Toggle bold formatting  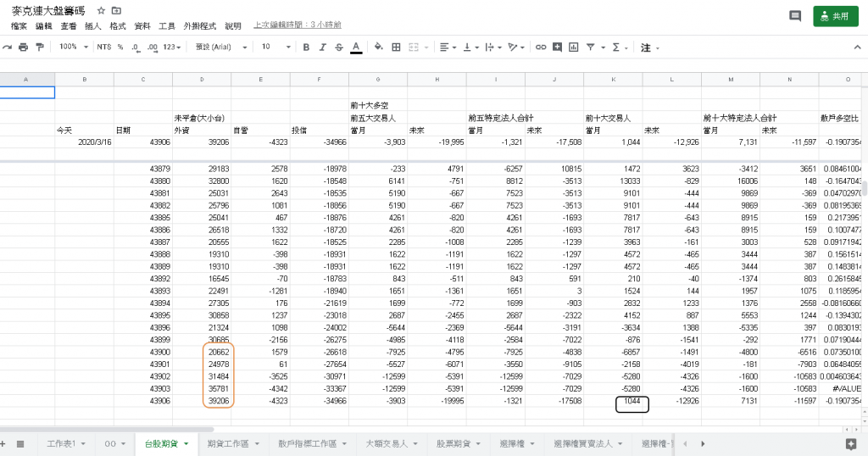(306, 47)
